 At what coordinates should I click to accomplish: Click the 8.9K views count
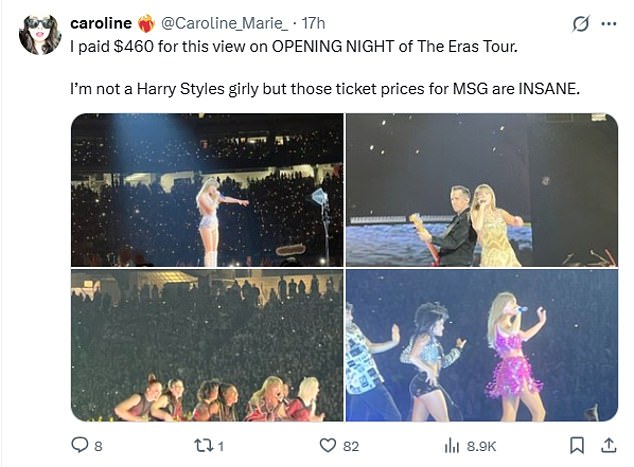coord(476,446)
